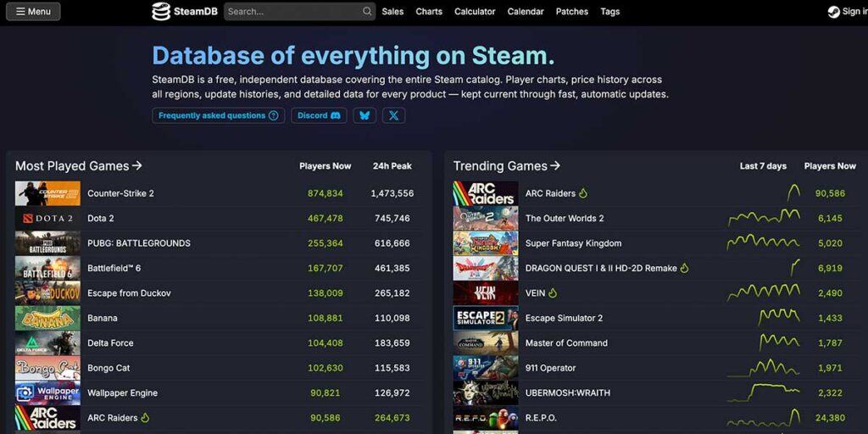Click the VEIN game thumbnail
The height and width of the screenshot is (434, 868).
(x=486, y=293)
